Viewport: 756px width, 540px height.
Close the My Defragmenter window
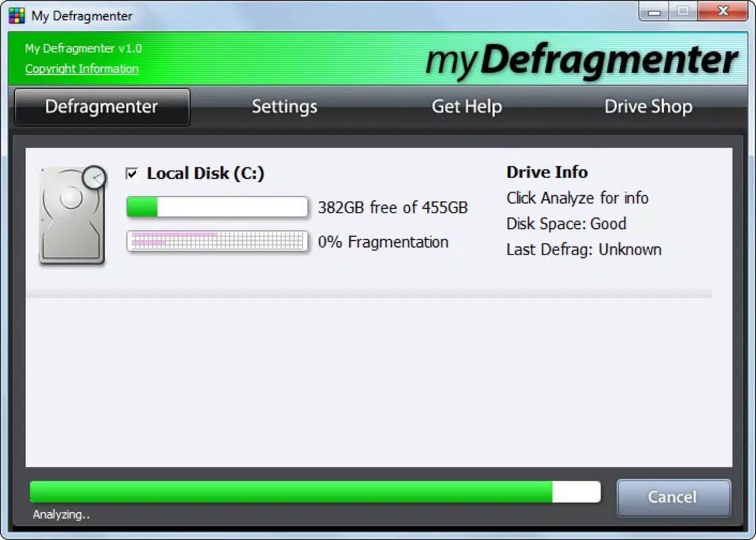coord(723,11)
